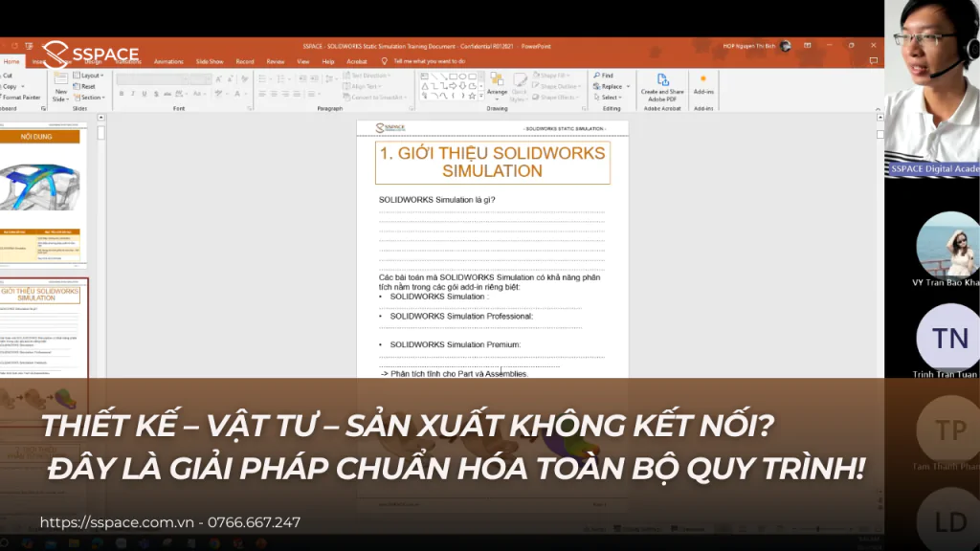Click the Cut command
The image size is (980, 551).
(x=7, y=76)
